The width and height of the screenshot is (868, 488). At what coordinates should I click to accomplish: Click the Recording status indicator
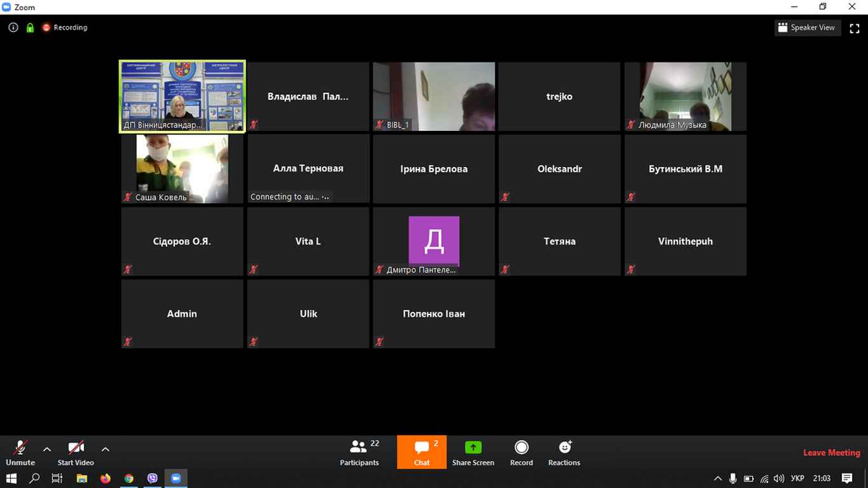pyautogui.click(x=64, y=27)
